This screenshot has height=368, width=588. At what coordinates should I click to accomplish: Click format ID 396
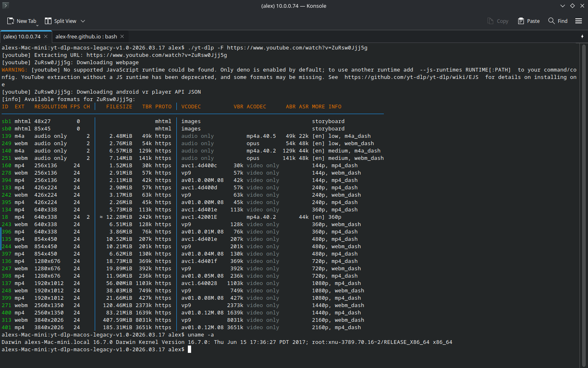7,232
